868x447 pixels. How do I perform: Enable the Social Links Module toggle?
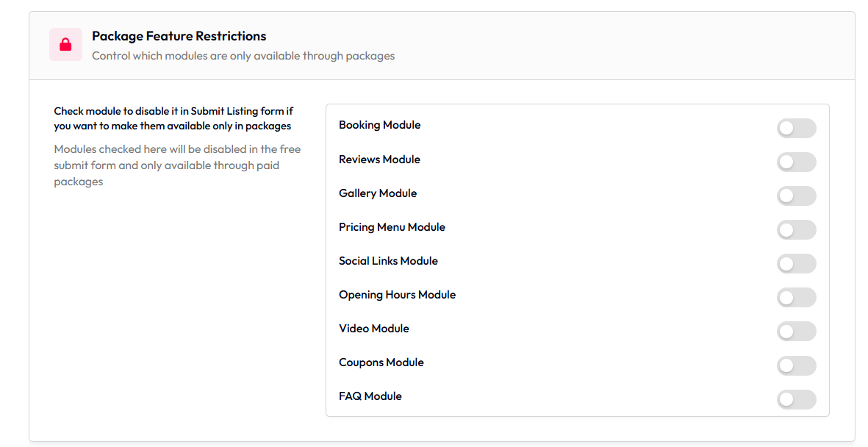click(x=796, y=264)
